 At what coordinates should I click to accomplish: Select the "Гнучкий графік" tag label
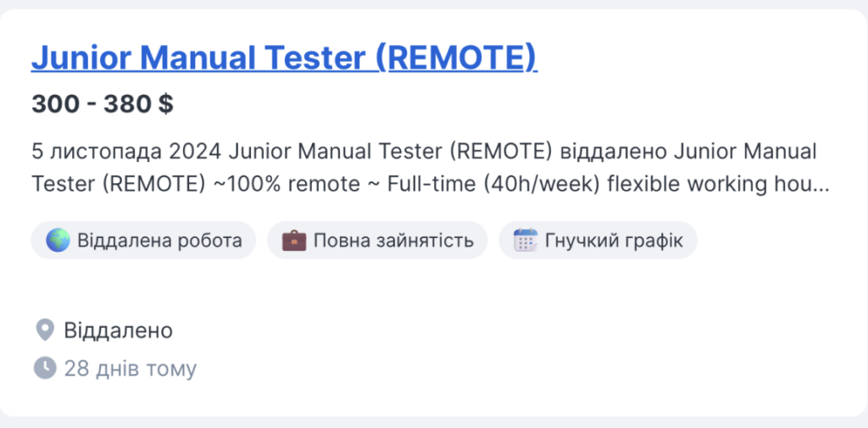(x=615, y=241)
